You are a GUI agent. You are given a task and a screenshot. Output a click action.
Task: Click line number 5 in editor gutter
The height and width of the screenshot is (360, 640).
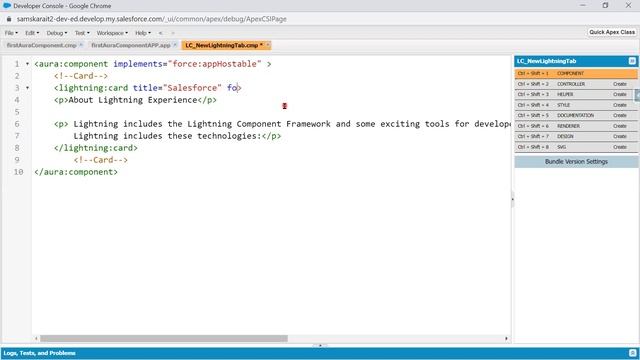point(17,112)
